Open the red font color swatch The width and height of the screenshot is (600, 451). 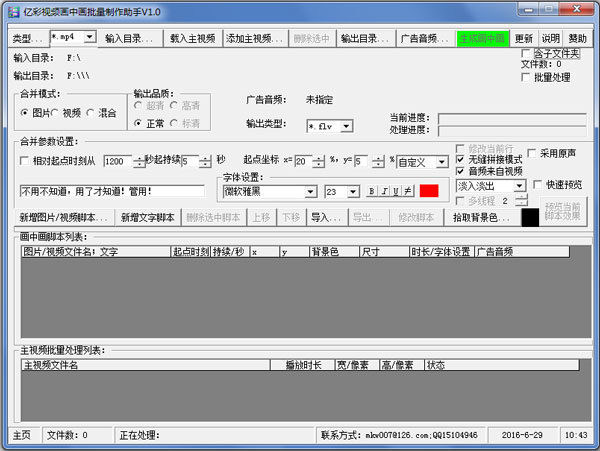429,191
